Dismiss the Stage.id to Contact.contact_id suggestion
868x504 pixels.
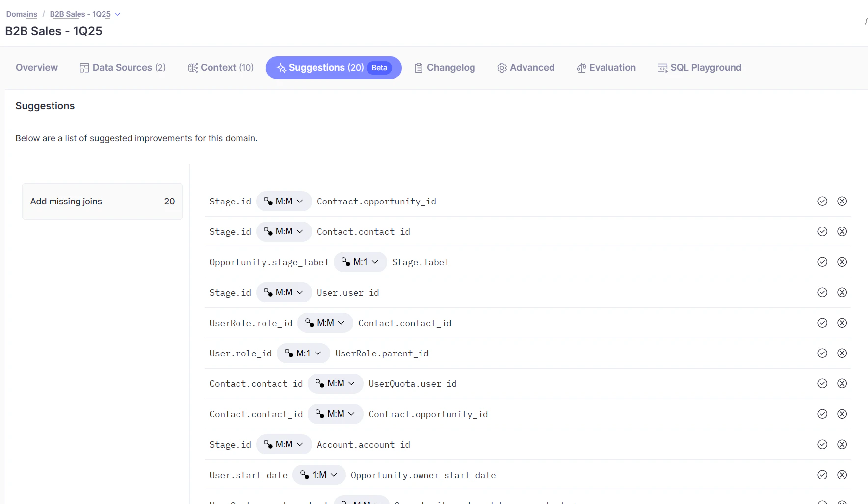tap(842, 231)
